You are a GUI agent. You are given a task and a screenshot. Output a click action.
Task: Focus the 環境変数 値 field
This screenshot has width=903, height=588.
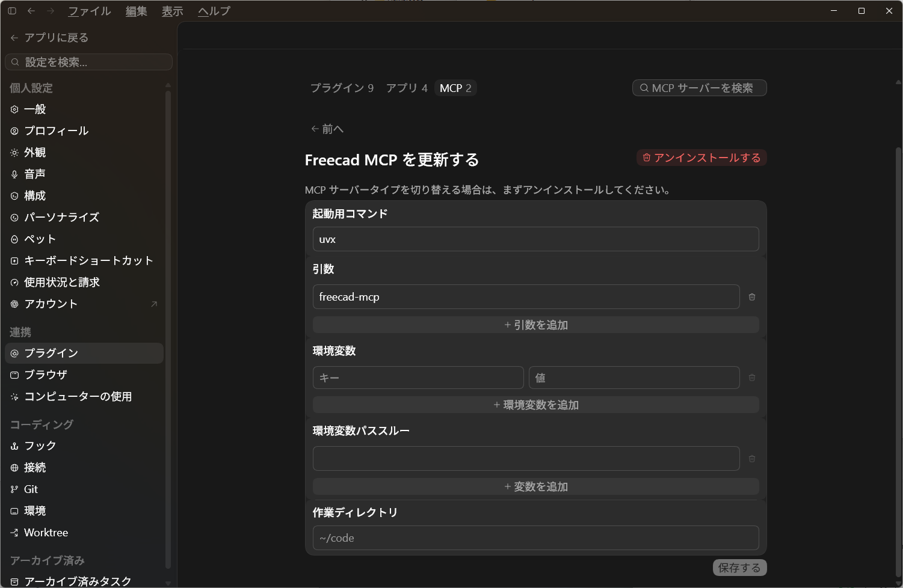[x=634, y=378]
